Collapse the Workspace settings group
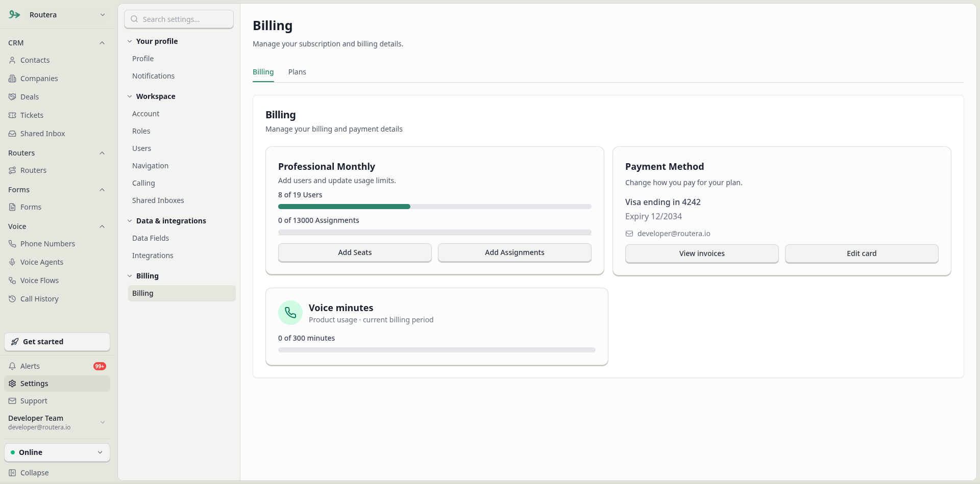The height and width of the screenshot is (484, 980). pyautogui.click(x=130, y=96)
